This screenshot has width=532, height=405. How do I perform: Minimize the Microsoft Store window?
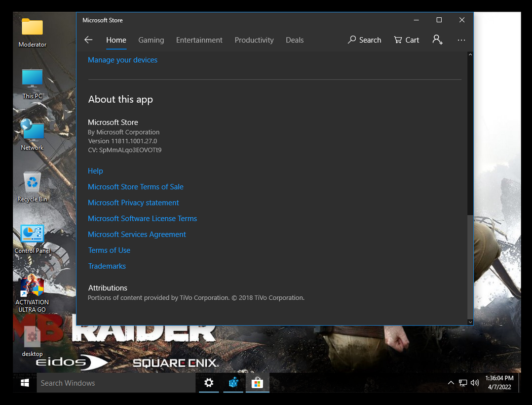tap(416, 20)
